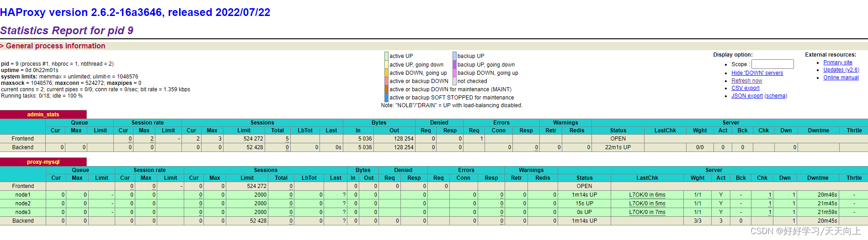Click the MAINT maintenance legend swatch
Screen dimensions: 868x240
click(387, 89)
